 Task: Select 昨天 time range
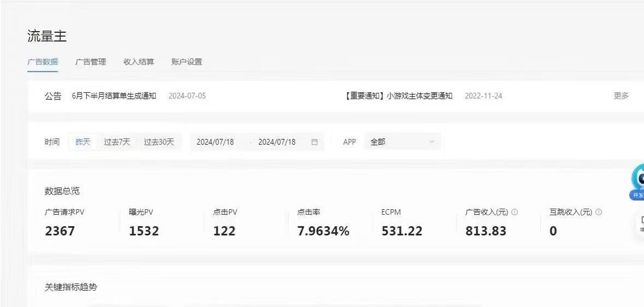[x=82, y=142]
